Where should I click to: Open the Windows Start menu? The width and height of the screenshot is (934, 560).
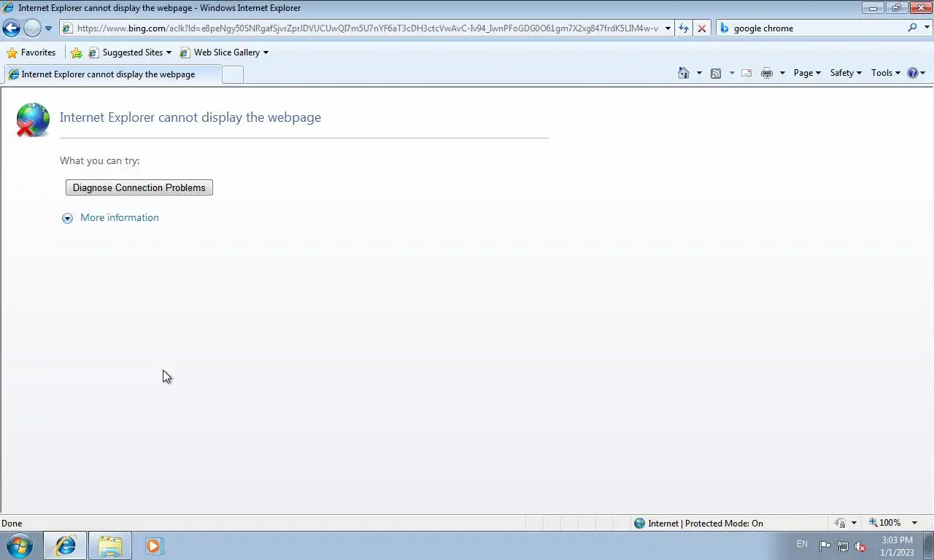[x=20, y=545]
